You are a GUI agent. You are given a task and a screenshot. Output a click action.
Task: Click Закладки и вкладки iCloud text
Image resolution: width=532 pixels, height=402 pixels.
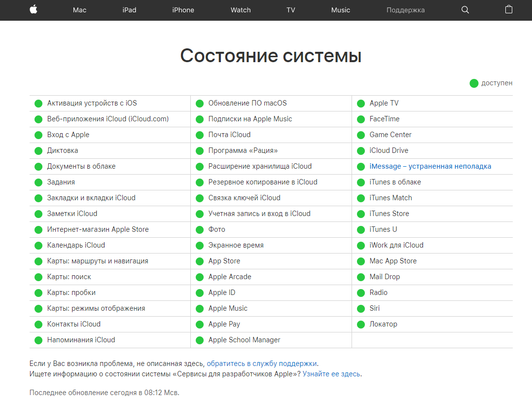coord(91,198)
